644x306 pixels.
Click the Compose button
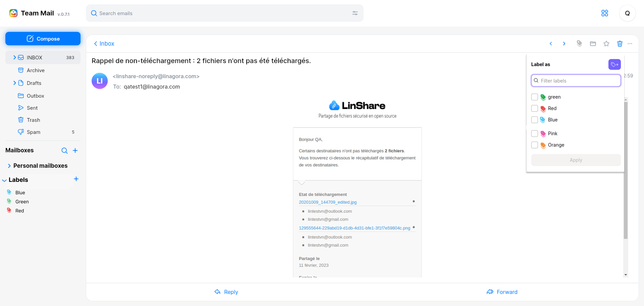(43, 38)
